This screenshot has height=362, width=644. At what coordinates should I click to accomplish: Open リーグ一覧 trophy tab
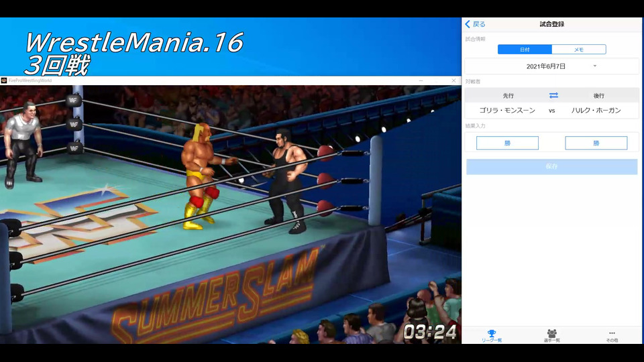coord(492,336)
